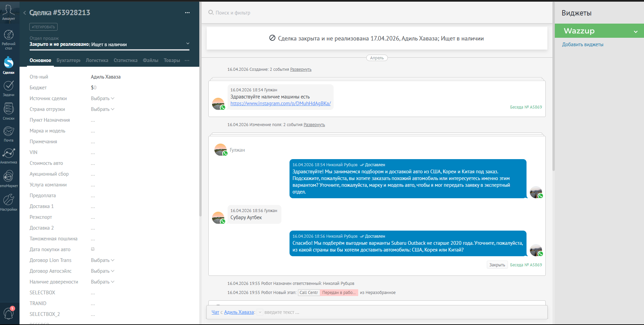Expand the pipeline stage dropdown chevron
This screenshot has width=644, height=325.
click(188, 43)
